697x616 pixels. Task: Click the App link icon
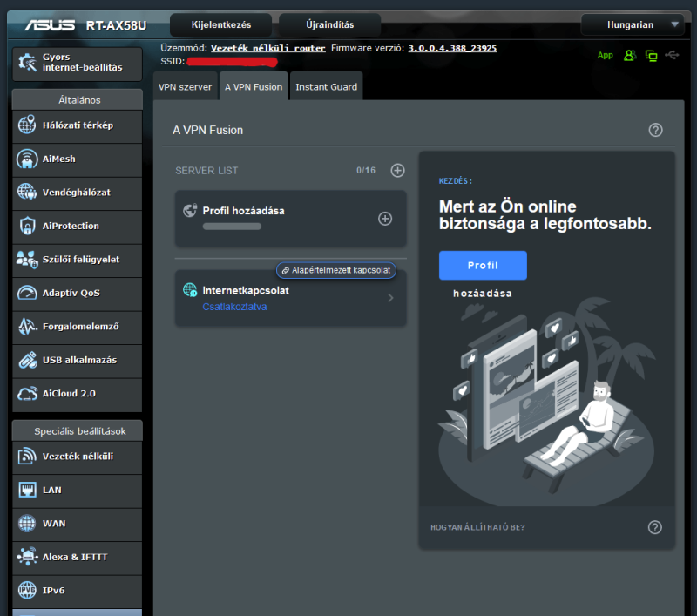pyautogui.click(x=605, y=56)
